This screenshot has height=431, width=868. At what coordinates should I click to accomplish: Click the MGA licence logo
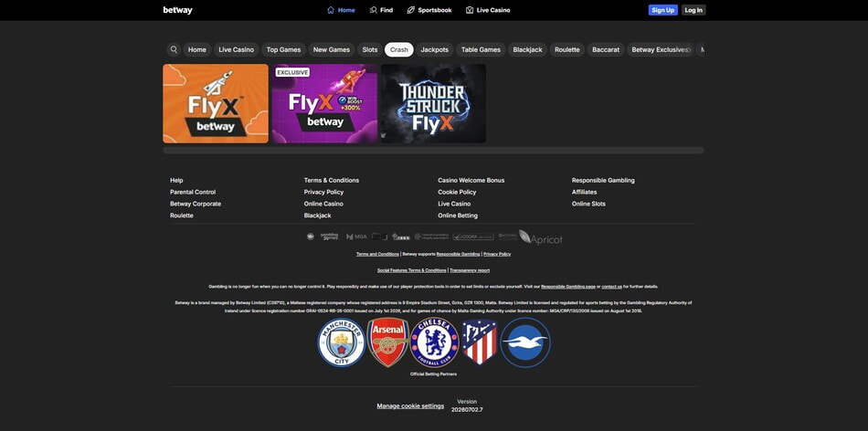point(356,237)
